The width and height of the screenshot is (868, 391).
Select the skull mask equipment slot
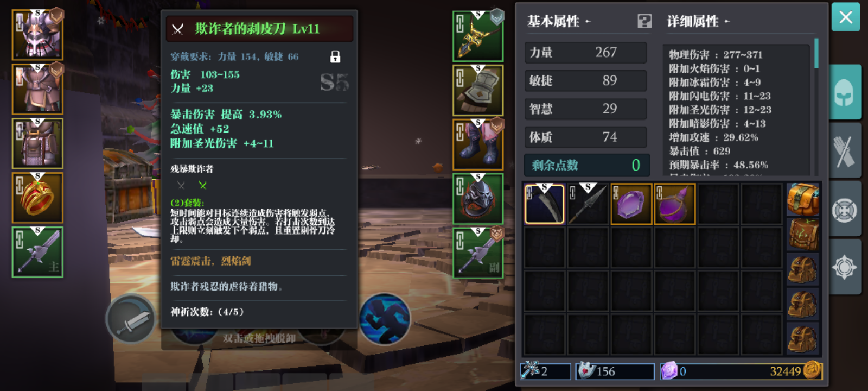(478, 198)
